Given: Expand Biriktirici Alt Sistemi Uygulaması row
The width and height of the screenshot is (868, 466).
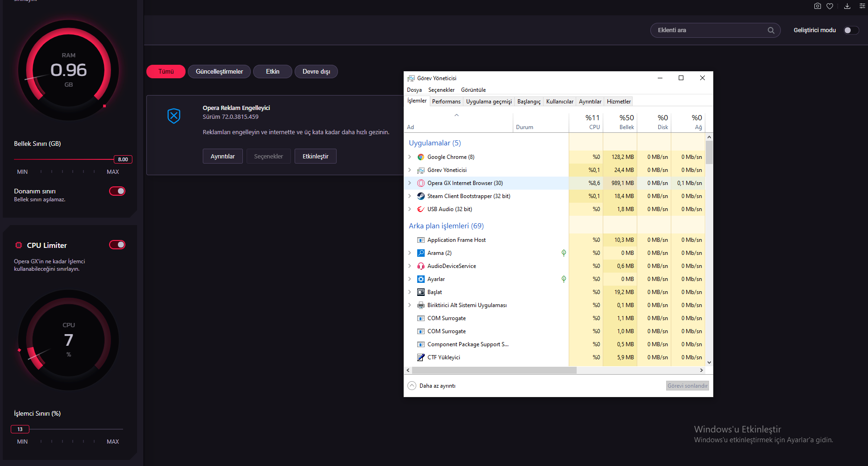Looking at the screenshot, I should point(410,305).
